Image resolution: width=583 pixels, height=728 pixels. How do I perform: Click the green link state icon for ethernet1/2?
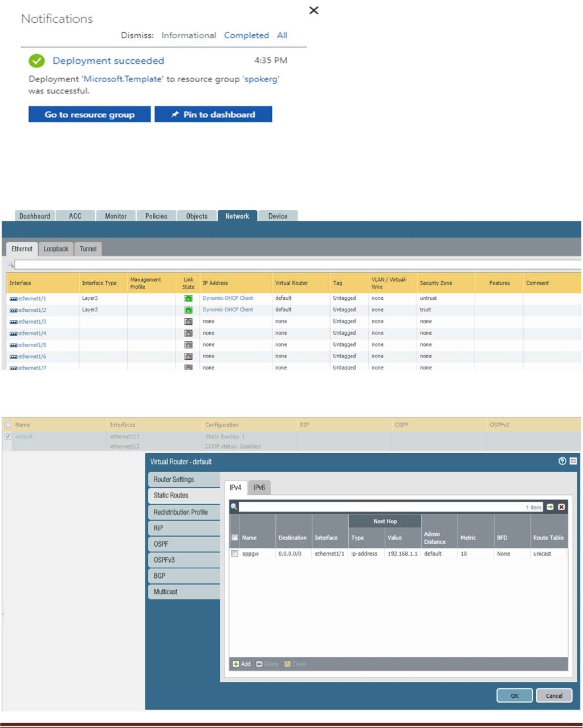[x=188, y=310]
